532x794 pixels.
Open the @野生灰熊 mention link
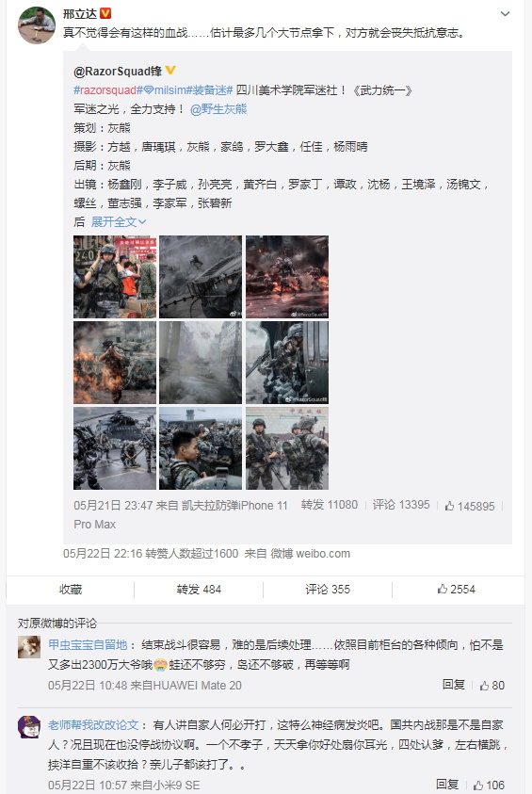tap(218, 109)
